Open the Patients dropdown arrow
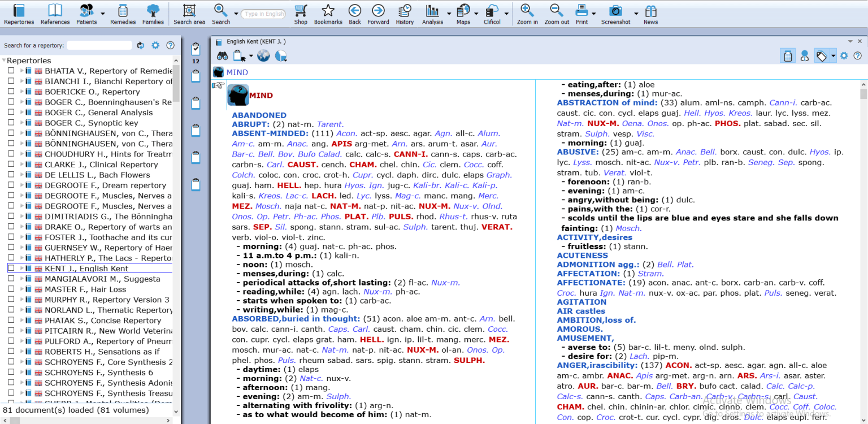The image size is (868, 424). [x=102, y=14]
